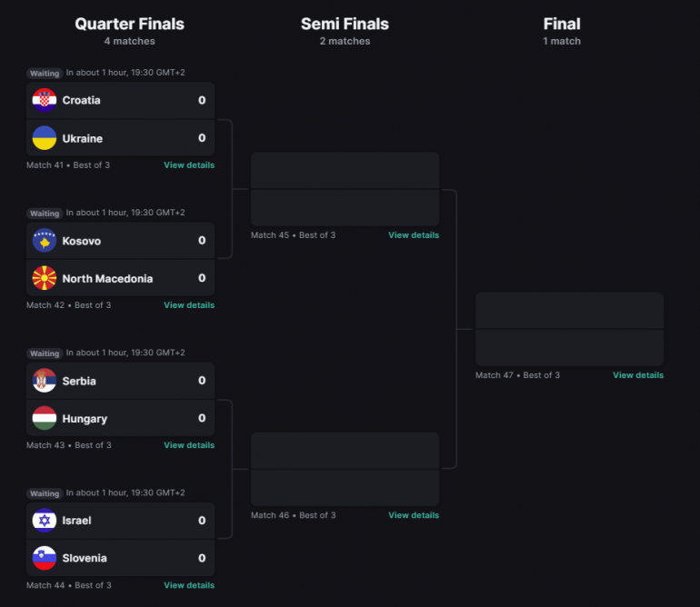Image resolution: width=700 pixels, height=607 pixels.
Task: Open View details for Match 41
Action: pyautogui.click(x=189, y=165)
